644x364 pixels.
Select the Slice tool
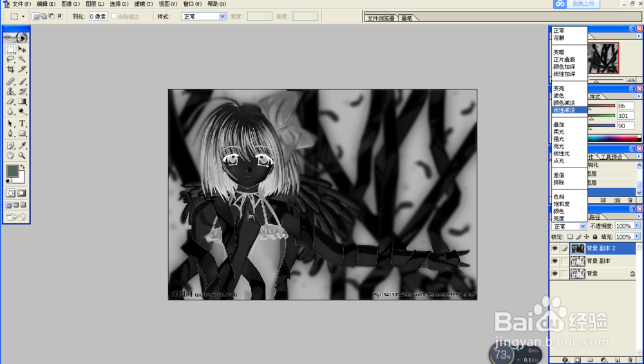coord(22,69)
